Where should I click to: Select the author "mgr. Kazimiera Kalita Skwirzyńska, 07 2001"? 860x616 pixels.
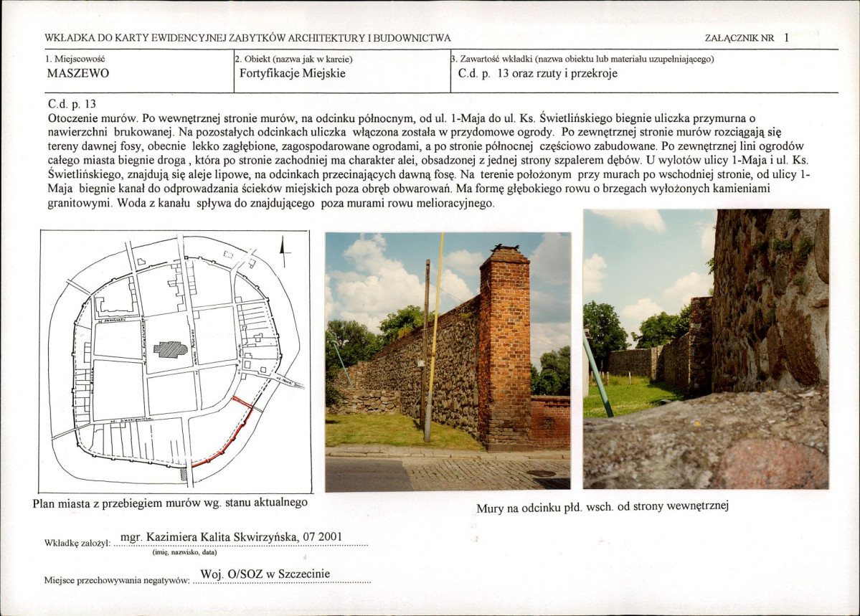[x=231, y=537]
